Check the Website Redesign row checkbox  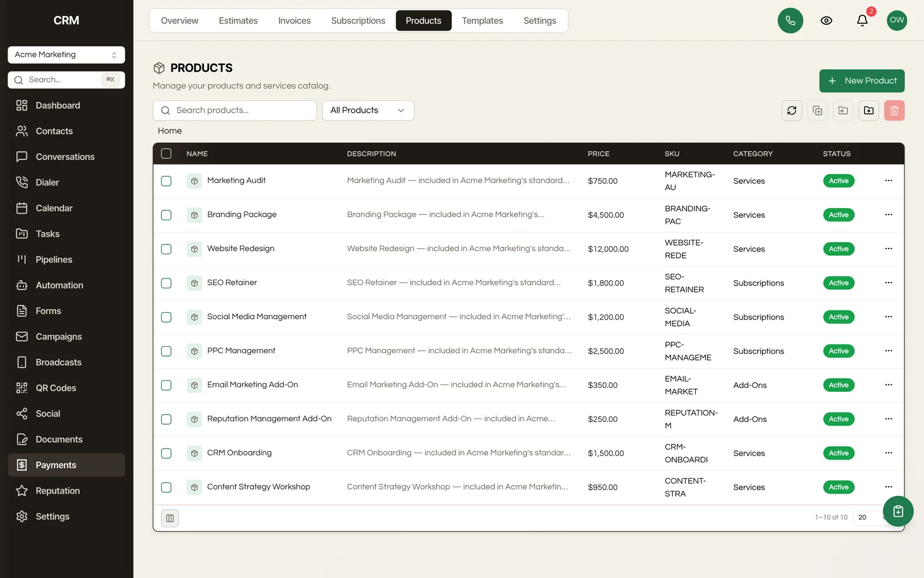[x=166, y=249]
